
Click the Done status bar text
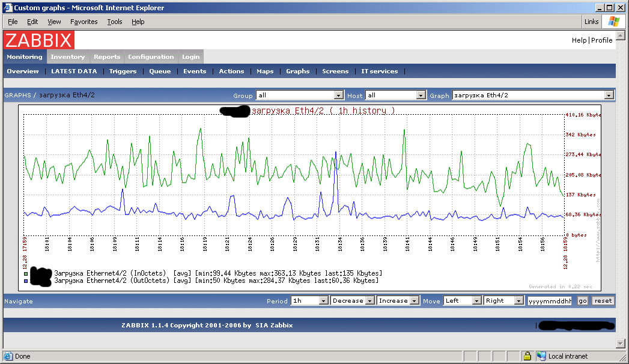tap(22, 356)
